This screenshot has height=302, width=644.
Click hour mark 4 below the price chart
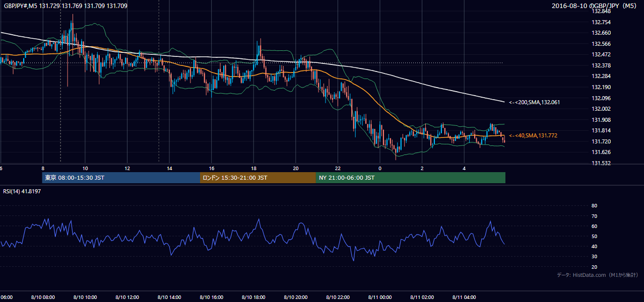(x=464, y=169)
